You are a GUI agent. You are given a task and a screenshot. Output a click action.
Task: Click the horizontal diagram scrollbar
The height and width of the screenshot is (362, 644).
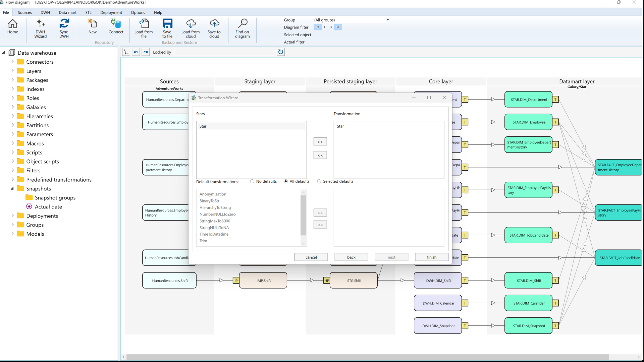coord(367,357)
